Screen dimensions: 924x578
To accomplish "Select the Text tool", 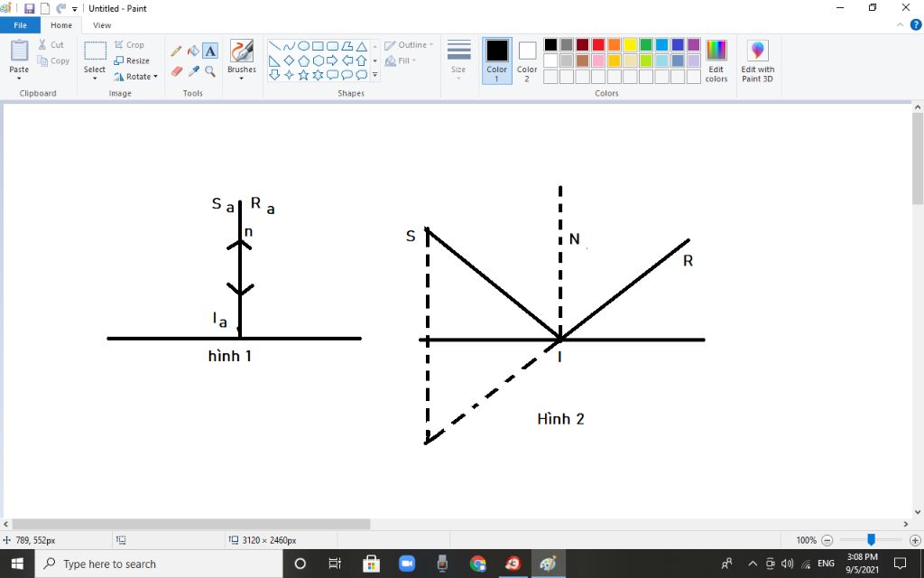I will 210,51.
